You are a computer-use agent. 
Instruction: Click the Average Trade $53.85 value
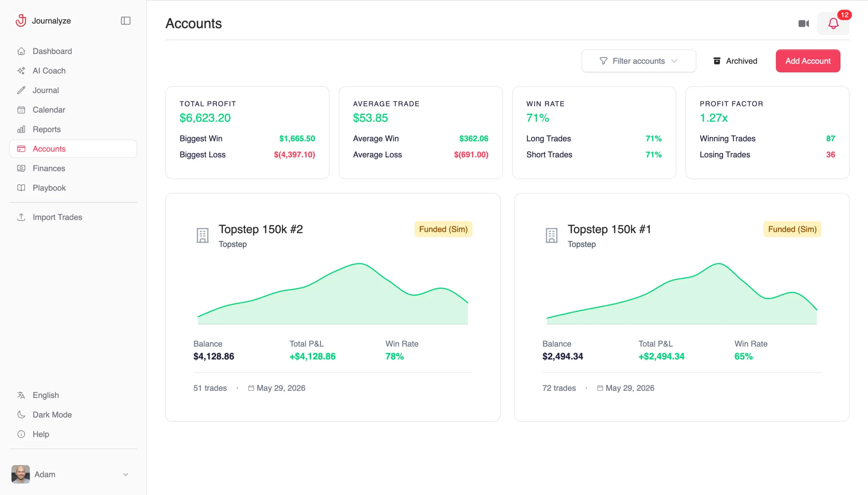coord(370,118)
